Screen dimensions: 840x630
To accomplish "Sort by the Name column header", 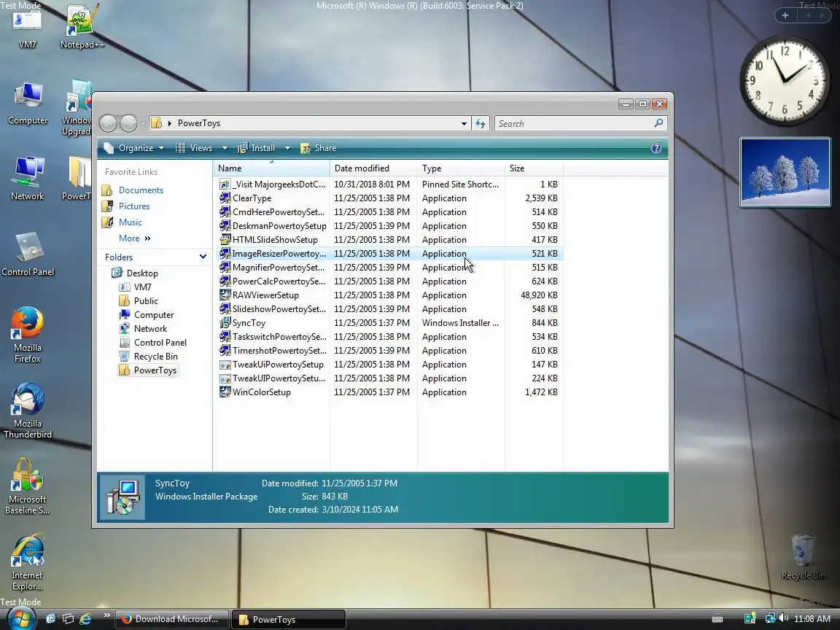I will (271, 168).
